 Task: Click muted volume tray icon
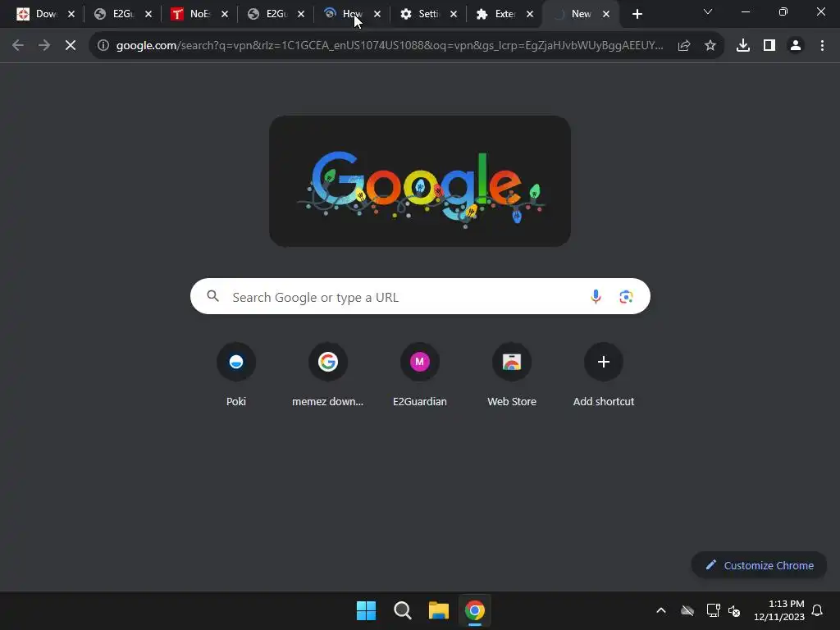coord(734,610)
